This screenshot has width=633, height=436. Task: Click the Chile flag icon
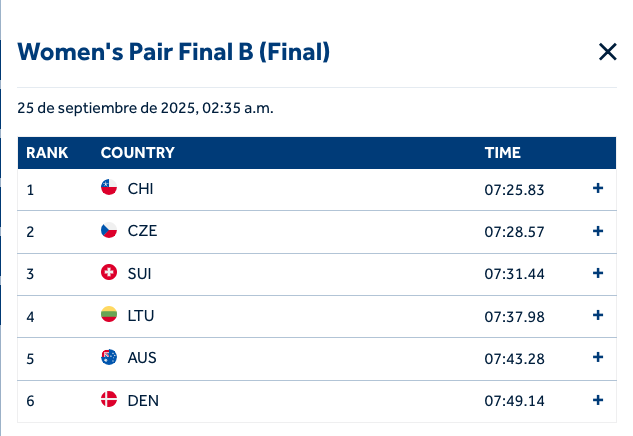point(110,188)
